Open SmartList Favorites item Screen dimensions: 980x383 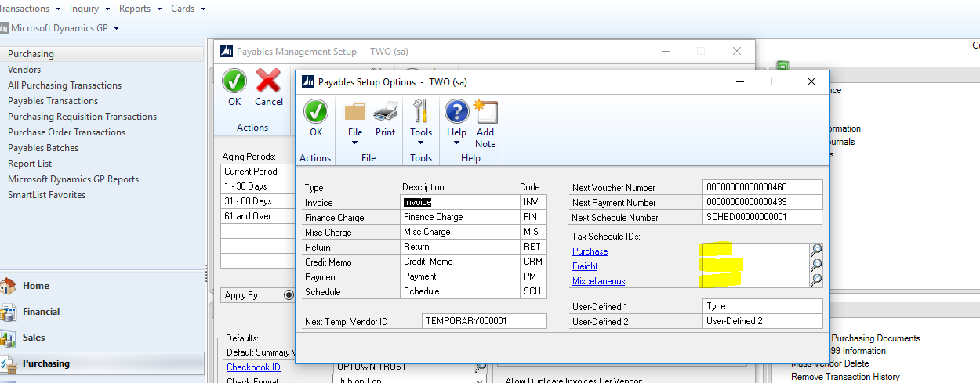point(47,195)
